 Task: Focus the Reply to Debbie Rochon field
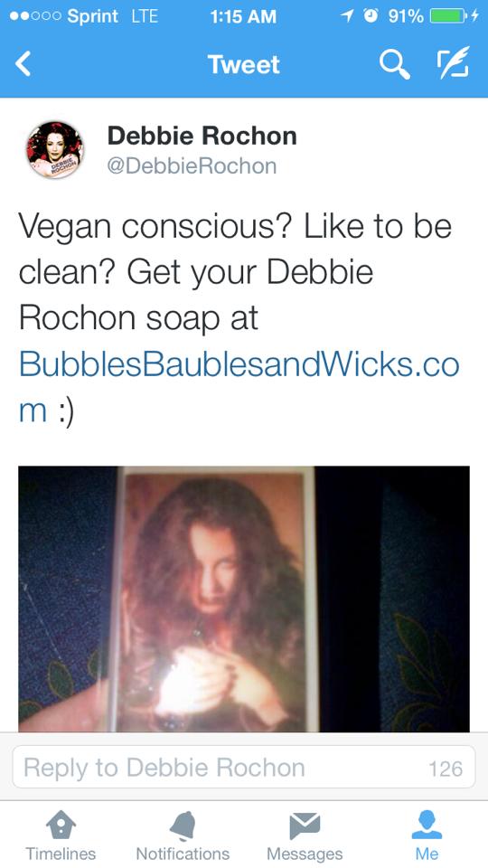243,767
